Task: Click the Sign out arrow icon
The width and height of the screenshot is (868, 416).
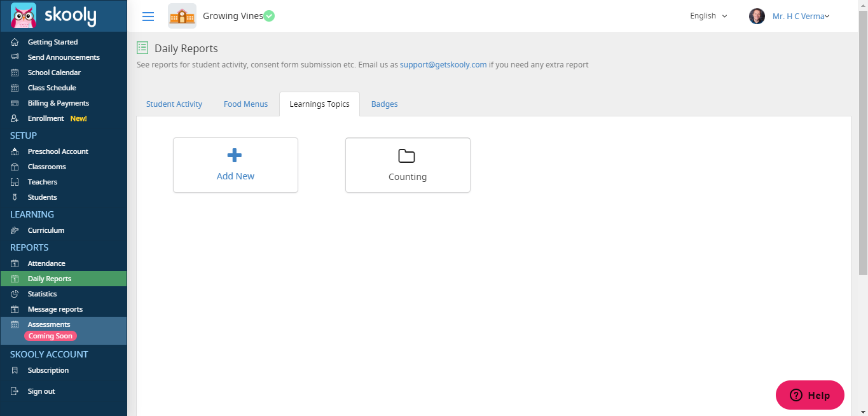Action: coord(15,391)
